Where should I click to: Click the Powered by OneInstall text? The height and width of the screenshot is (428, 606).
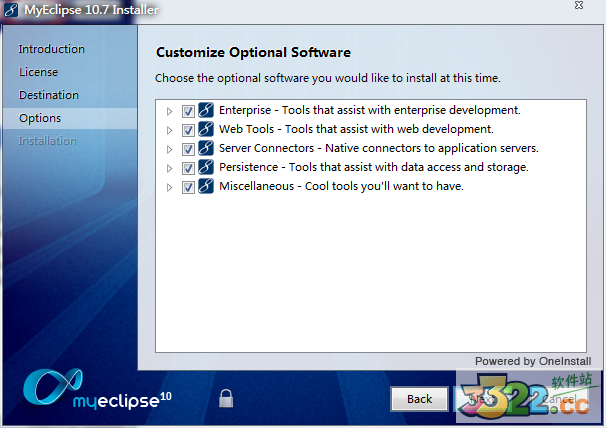pyautogui.click(x=532, y=361)
